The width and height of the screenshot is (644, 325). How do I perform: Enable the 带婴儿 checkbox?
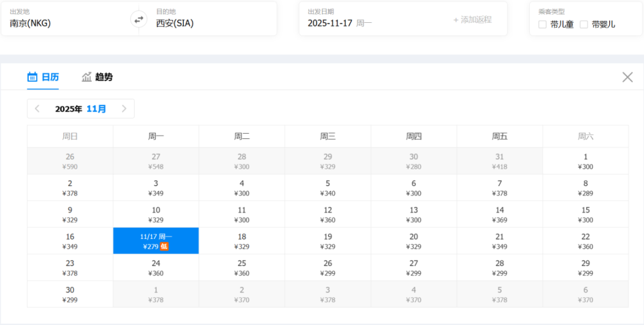click(584, 25)
